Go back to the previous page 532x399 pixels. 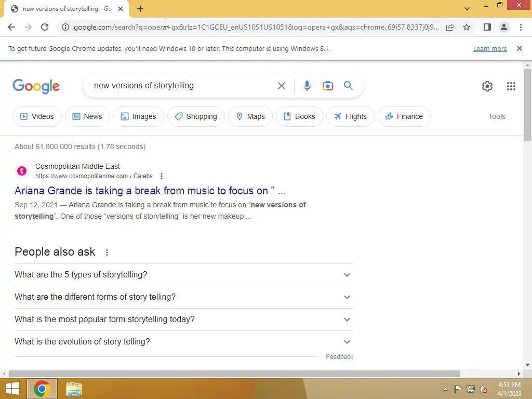pos(11,27)
